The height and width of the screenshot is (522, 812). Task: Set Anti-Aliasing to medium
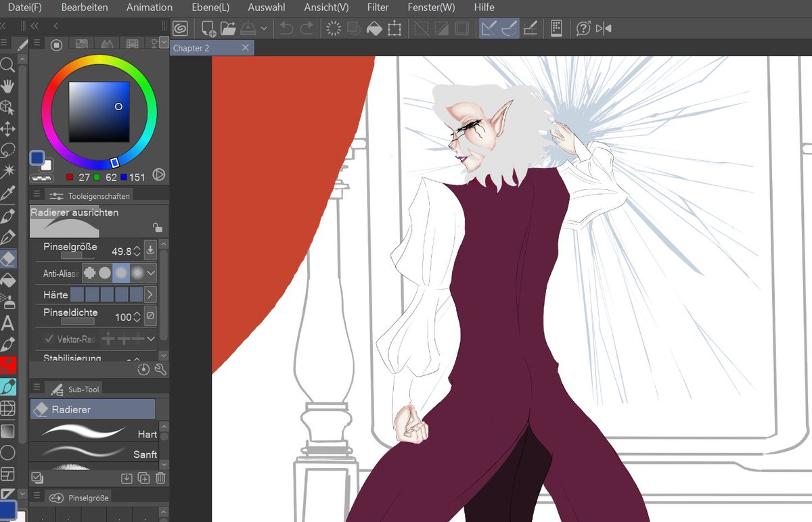click(x=121, y=273)
